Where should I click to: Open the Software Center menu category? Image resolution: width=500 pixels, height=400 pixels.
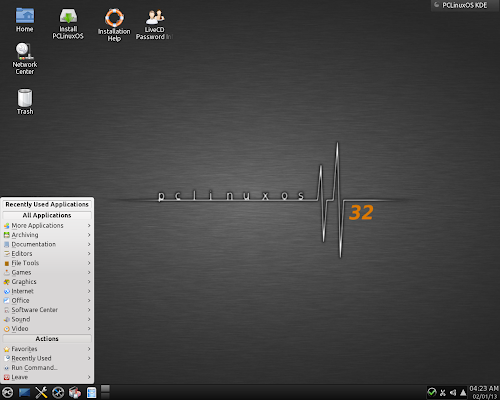click(47, 310)
